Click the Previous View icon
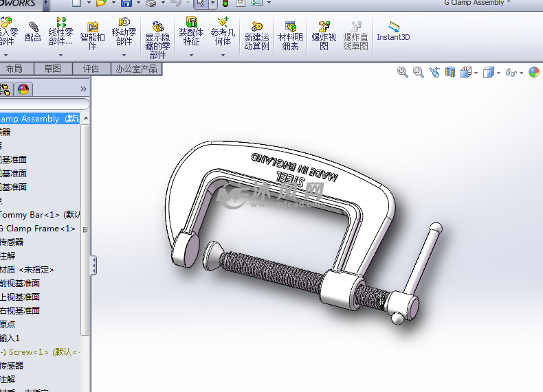543x392 pixels. point(434,72)
